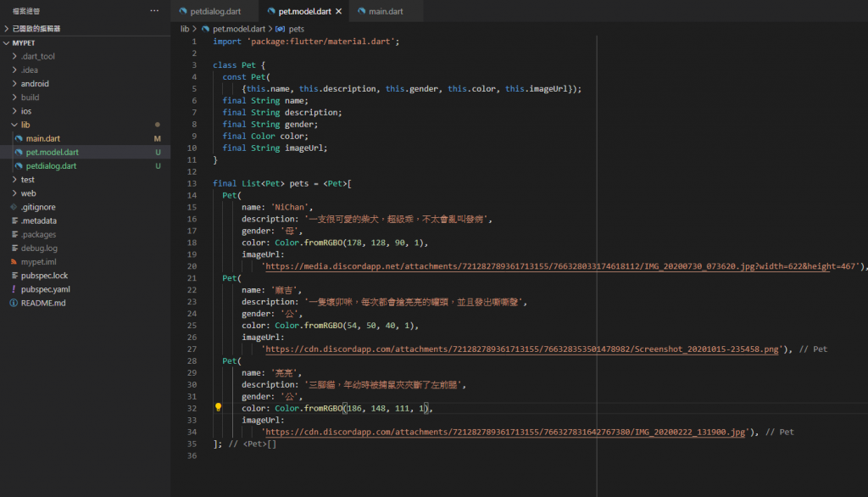Click the Dart icon beside petdialog.dart in the explorer
Screen dimensions: 868x497
19,166
